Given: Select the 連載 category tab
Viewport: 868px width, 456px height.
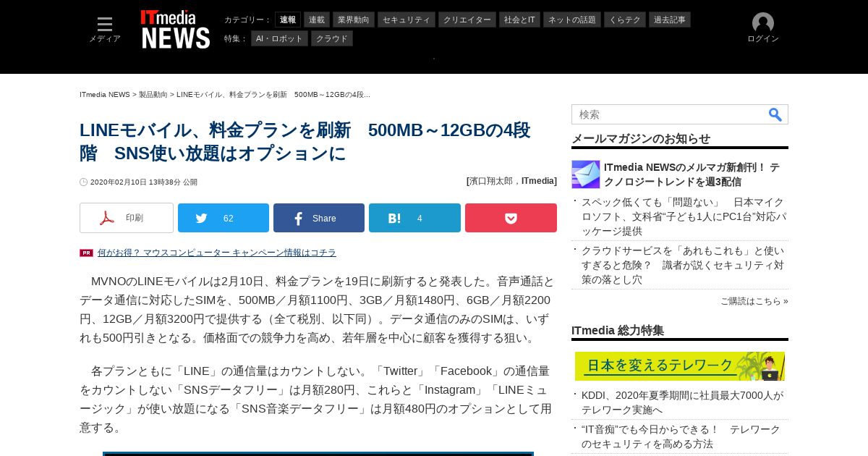Looking at the screenshot, I should (x=317, y=20).
